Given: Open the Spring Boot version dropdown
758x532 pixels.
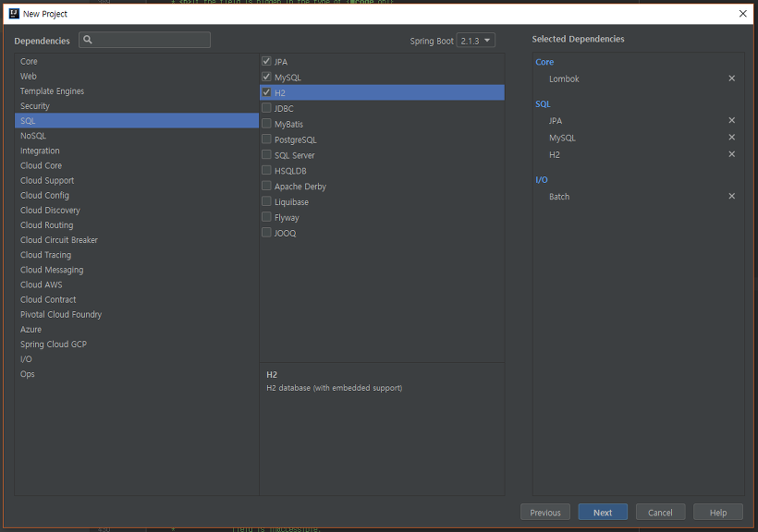Looking at the screenshot, I should tap(476, 41).
